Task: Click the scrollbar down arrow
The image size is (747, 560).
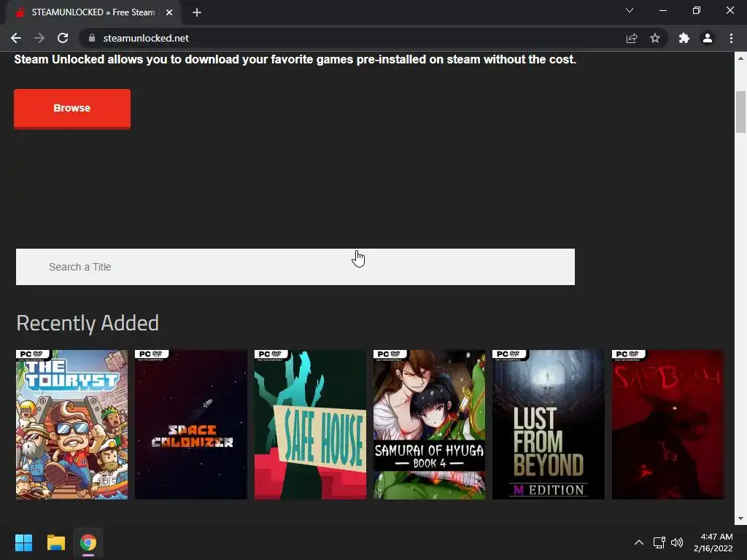Action: pyautogui.click(x=740, y=518)
